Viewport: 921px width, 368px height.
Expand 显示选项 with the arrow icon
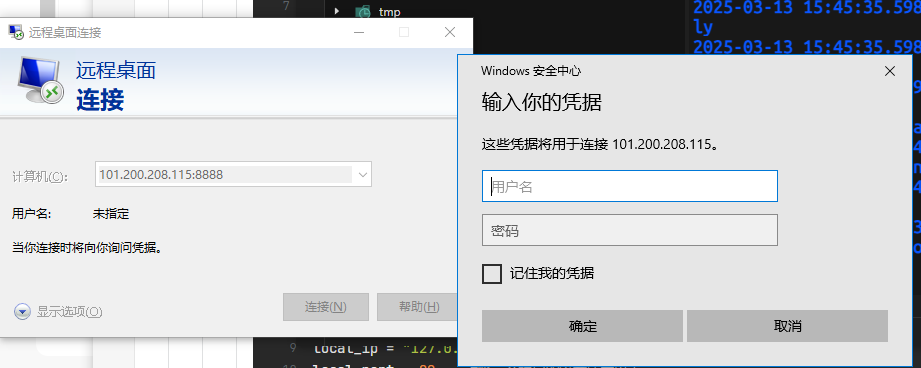22,311
